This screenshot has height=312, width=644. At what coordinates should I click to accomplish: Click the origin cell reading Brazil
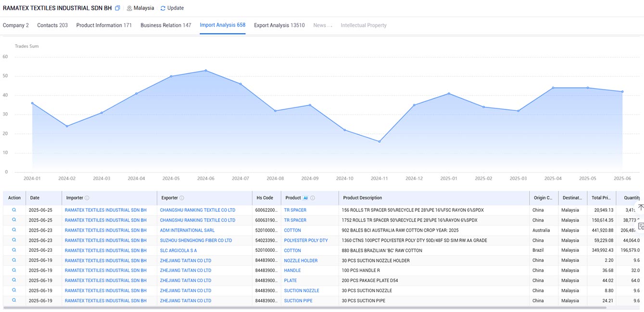[538, 250]
